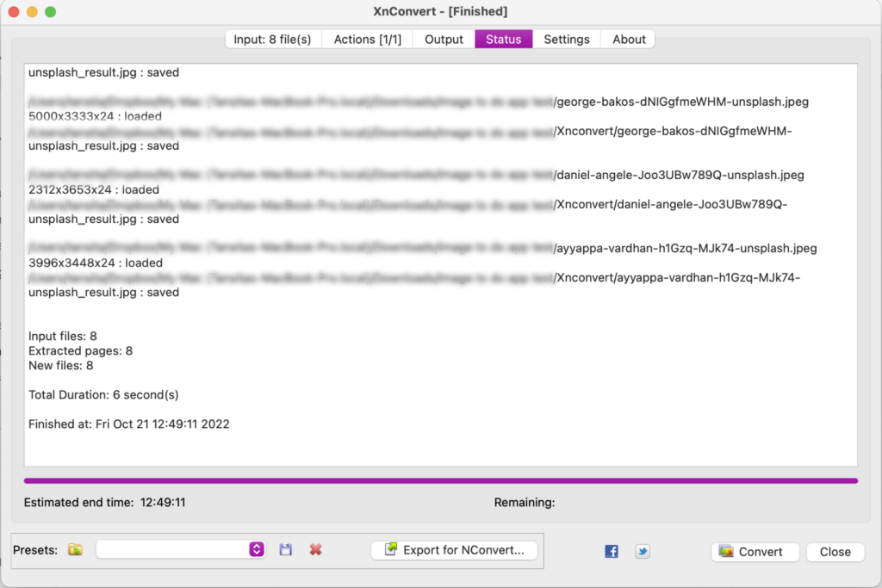The width and height of the screenshot is (882, 588).
Task: Switch to the Input: 8 file(s) tab
Action: tap(273, 40)
